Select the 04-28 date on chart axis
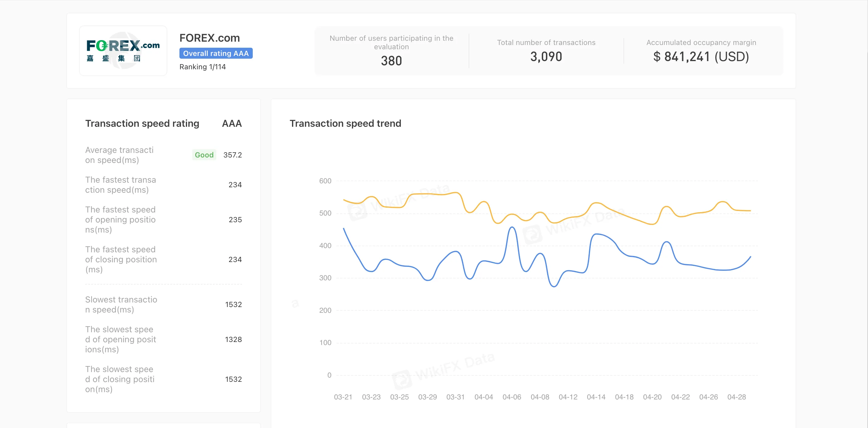This screenshot has width=868, height=428. tap(736, 397)
